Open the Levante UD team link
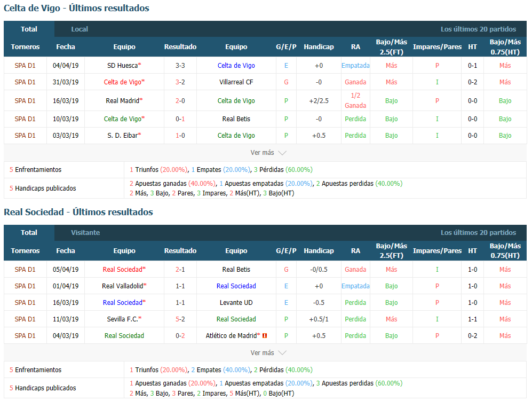The width and height of the screenshot is (532, 401). click(236, 303)
